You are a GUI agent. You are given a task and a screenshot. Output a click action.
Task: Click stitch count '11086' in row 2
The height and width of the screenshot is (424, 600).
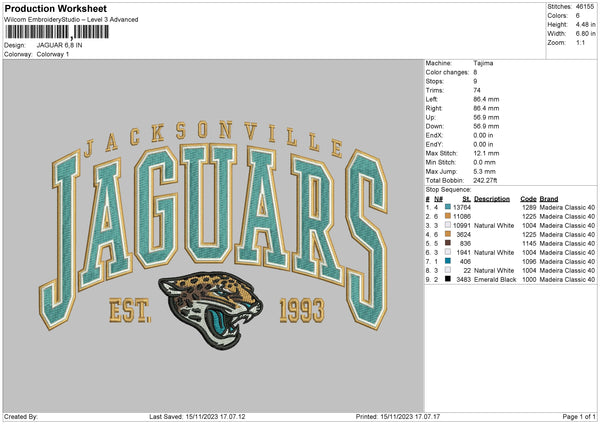tap(462, 217)
